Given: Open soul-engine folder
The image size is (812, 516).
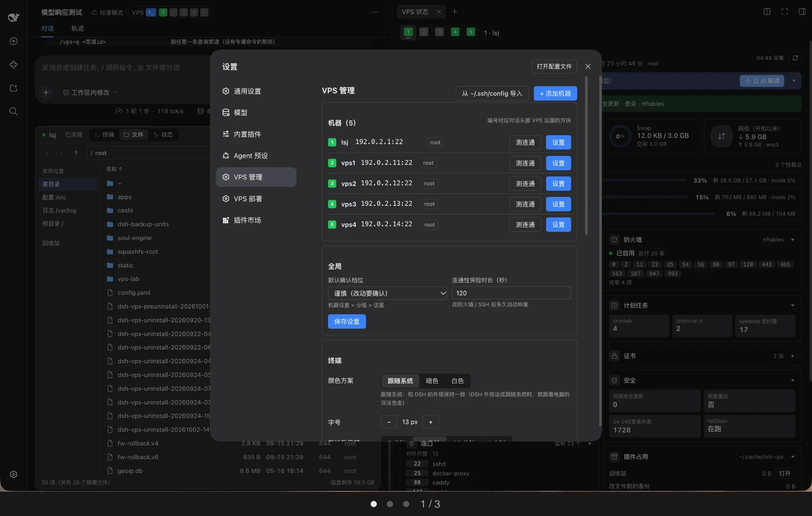Looking at the screenshot, I should click(x=134, y=238).
